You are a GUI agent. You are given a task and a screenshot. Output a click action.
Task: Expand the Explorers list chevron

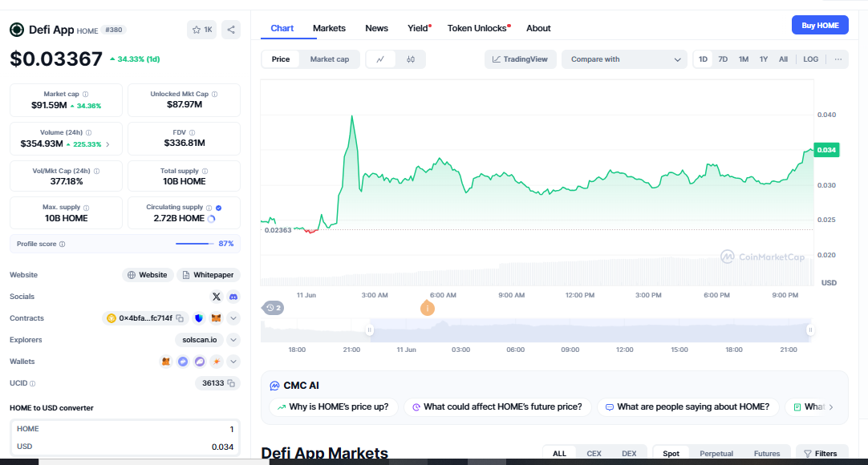pos(233,340)
